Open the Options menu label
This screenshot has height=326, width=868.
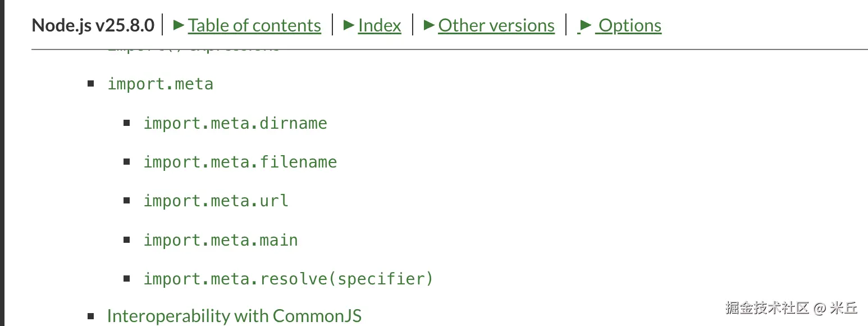click(630, 25)
